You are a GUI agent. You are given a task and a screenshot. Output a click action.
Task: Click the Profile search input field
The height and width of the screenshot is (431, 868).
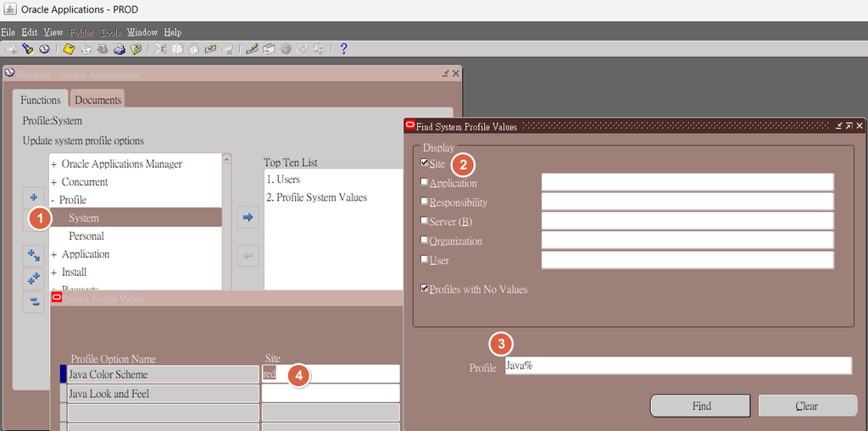click(678, 365)
